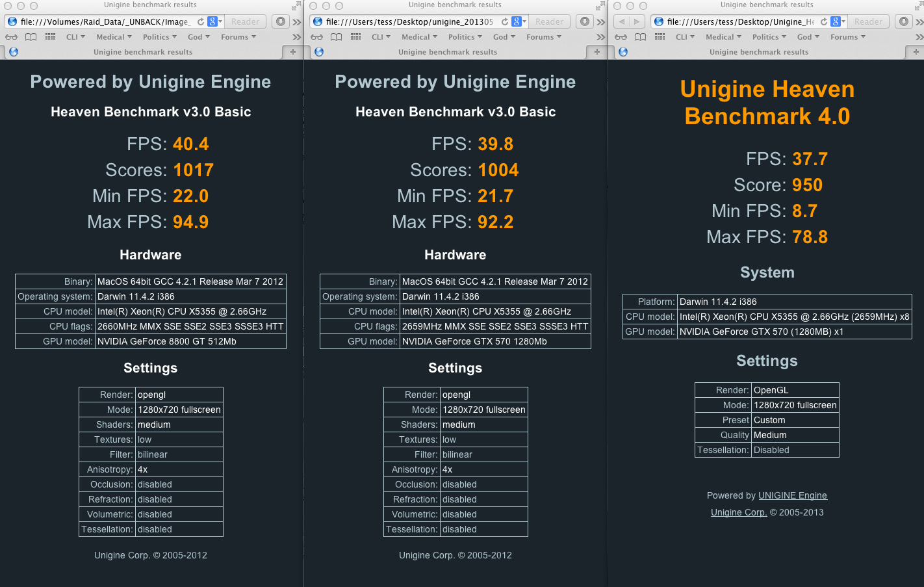Expand God bookmarks folder in right window
Image resolution: width=924 pixels, height=587 pixels.
[x=808, y=37]
